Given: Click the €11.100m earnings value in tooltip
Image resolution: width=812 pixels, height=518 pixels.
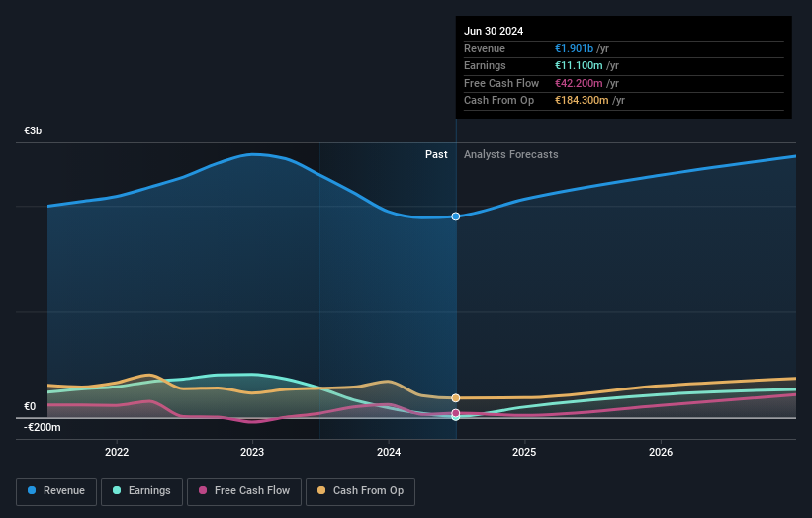Looking at the screenshot, I should pos(579,65).
